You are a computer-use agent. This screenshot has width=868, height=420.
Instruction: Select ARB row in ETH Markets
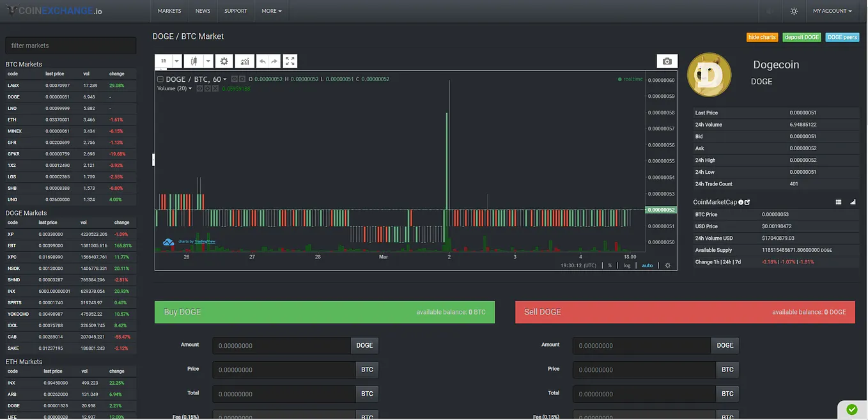(70, 394)
